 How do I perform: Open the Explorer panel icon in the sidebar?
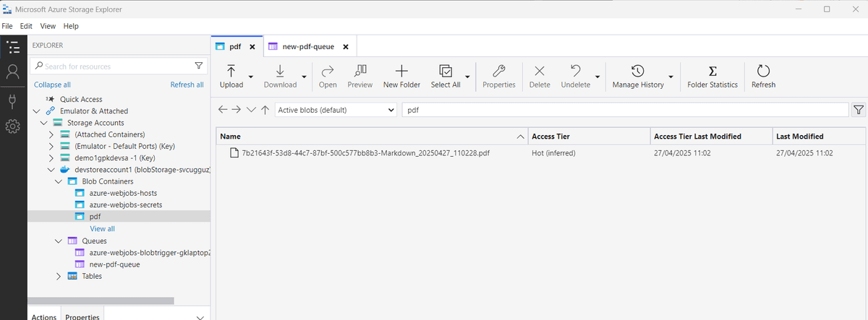click(x=12, y=47)
